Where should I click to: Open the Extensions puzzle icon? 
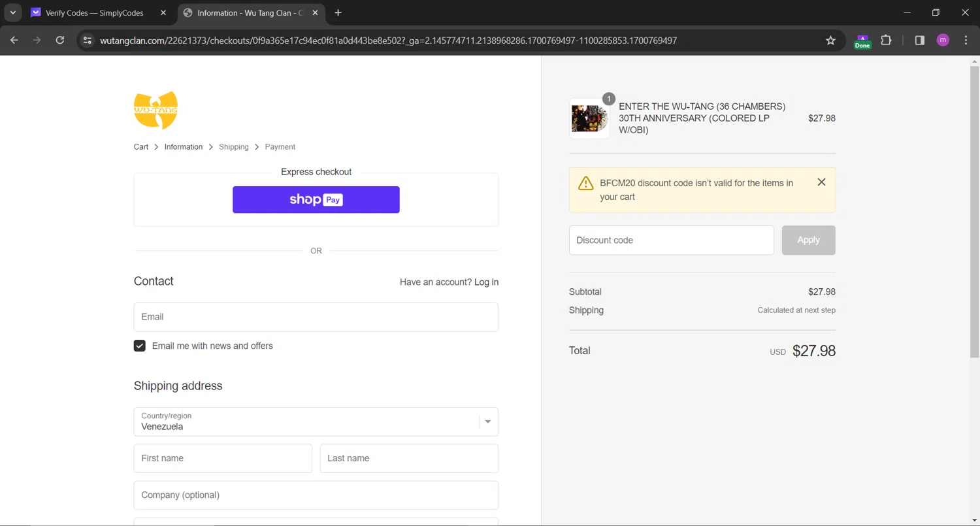(886, 41)
